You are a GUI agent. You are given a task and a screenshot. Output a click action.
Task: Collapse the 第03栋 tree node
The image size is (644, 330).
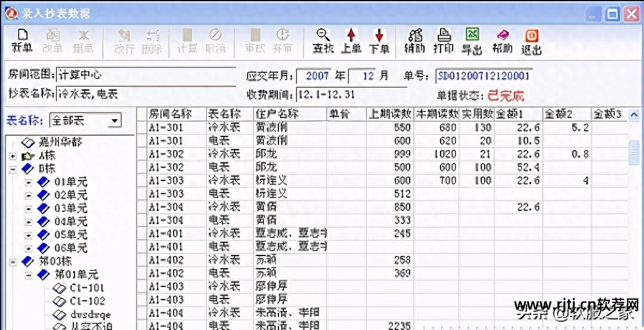[13, 262]
